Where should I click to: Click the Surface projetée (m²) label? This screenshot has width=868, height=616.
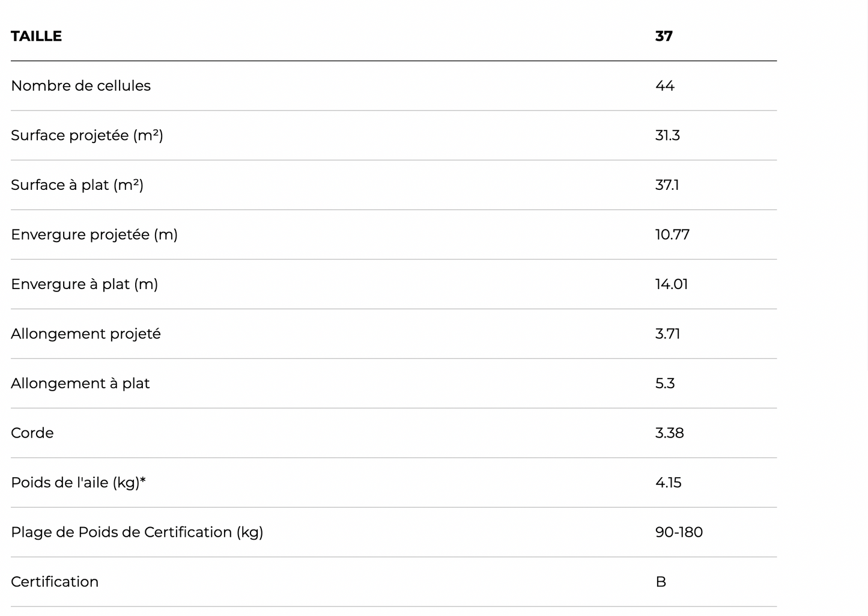tap(87, 135)
